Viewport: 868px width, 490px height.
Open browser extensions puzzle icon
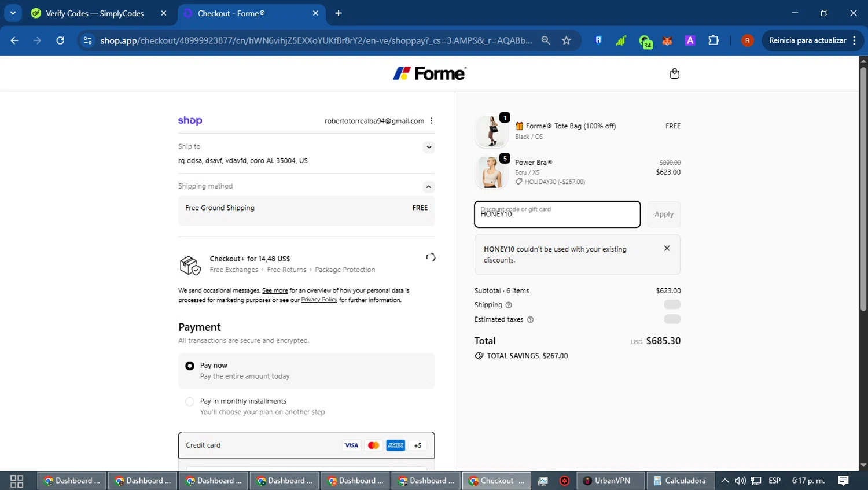713,40
